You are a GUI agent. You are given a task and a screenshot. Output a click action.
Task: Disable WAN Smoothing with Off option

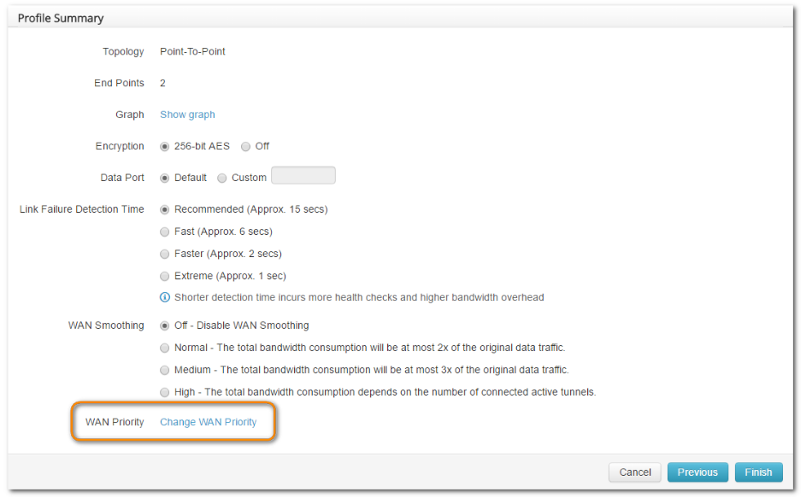(165, 325)
